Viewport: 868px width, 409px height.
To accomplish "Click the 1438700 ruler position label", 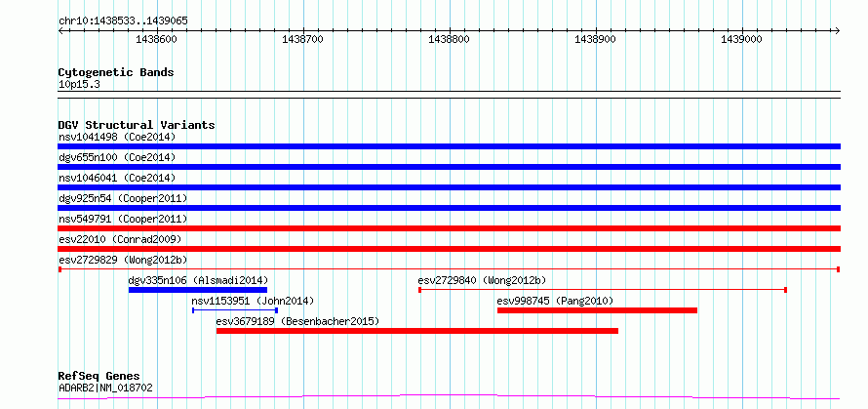I will point(303,39).
